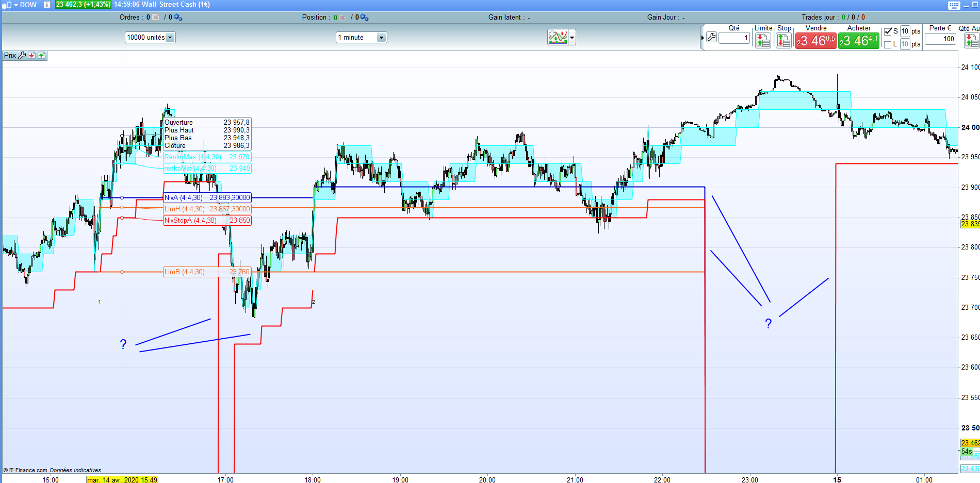Open the trading panel wrench settings
The height and width of the screenshot is (483, 980).
(x=712, y=37)
